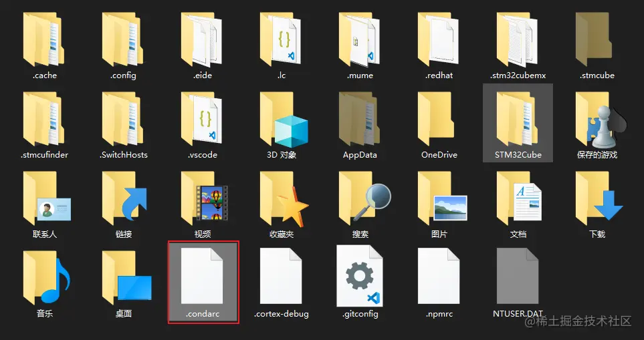Click the "下载" name label
Image resolution: width=644 pixels, height=340 pixels.
(597, 234)
